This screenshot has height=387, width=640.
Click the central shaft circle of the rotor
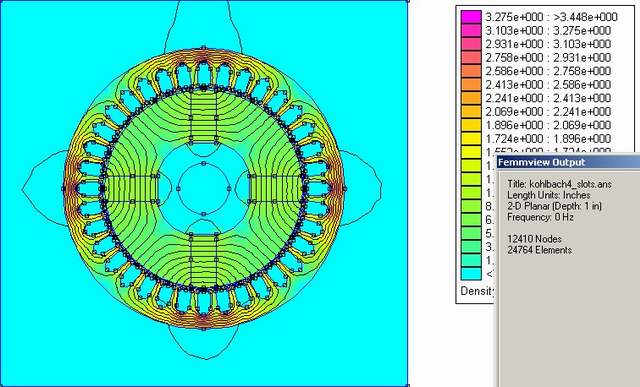click(x=204, y=189)
